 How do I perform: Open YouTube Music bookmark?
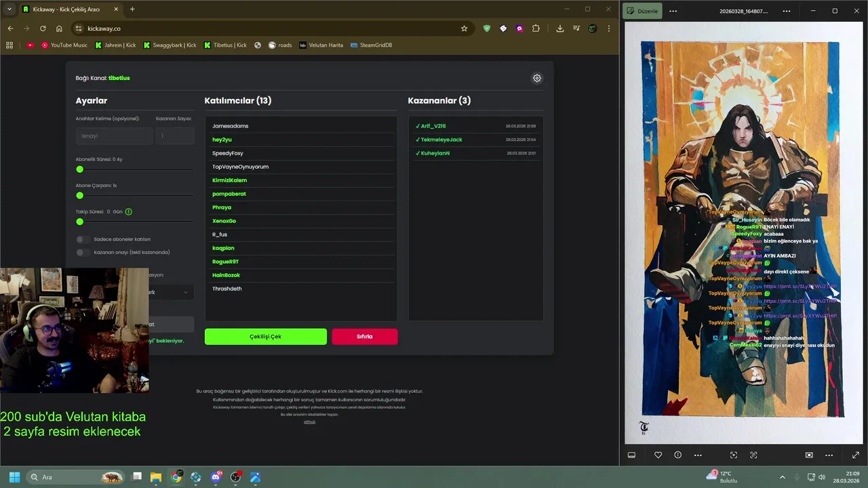click(x=64, y=45)
